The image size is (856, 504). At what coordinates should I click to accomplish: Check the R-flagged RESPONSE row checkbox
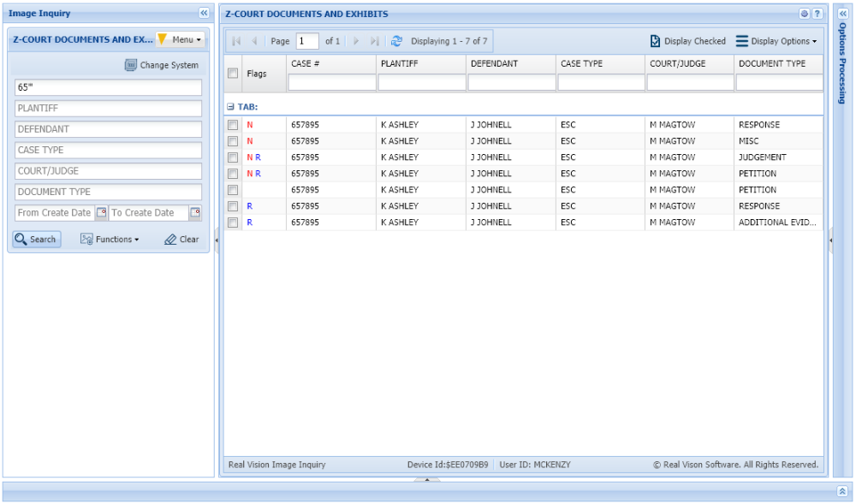[x=233, y=206]
